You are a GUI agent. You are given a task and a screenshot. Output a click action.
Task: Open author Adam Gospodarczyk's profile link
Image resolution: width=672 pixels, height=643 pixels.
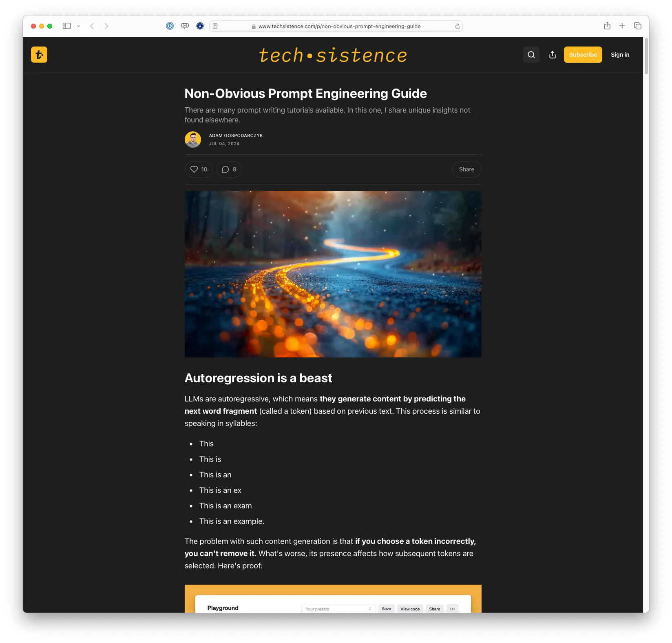[236, 135]
